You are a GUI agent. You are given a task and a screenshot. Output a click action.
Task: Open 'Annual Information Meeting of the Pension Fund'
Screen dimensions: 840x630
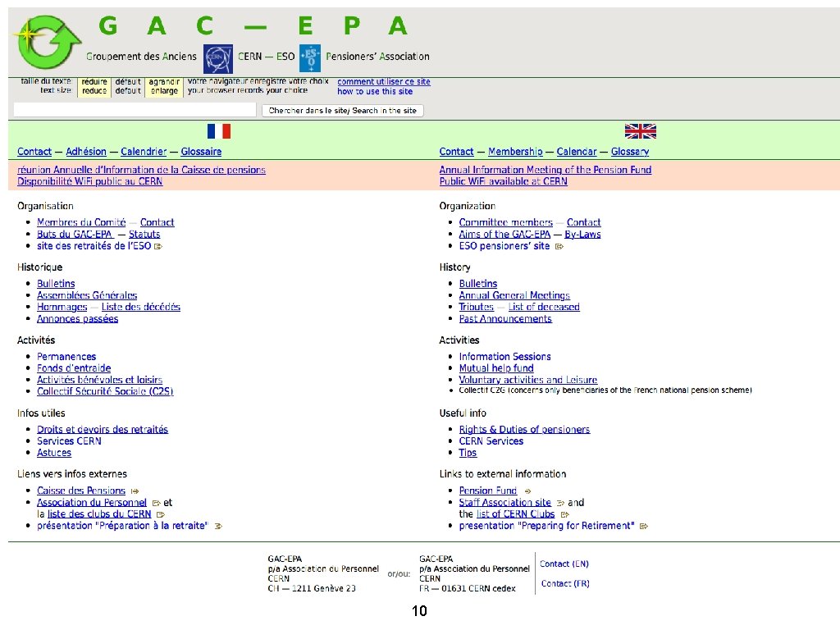[x=546, y=170]
